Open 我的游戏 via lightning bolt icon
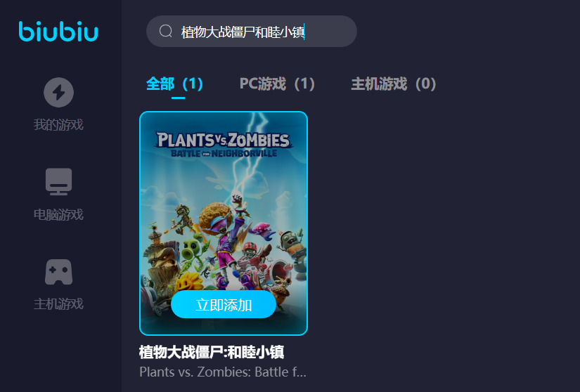Image resolution: width=580 pixels, height=392 pixels. [58, 92]
